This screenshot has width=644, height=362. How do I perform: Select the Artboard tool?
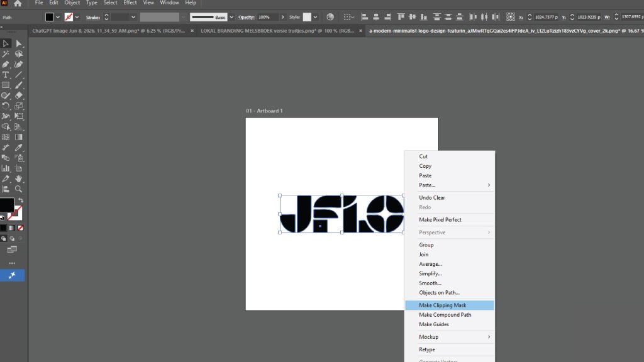[x=18, y=168]
